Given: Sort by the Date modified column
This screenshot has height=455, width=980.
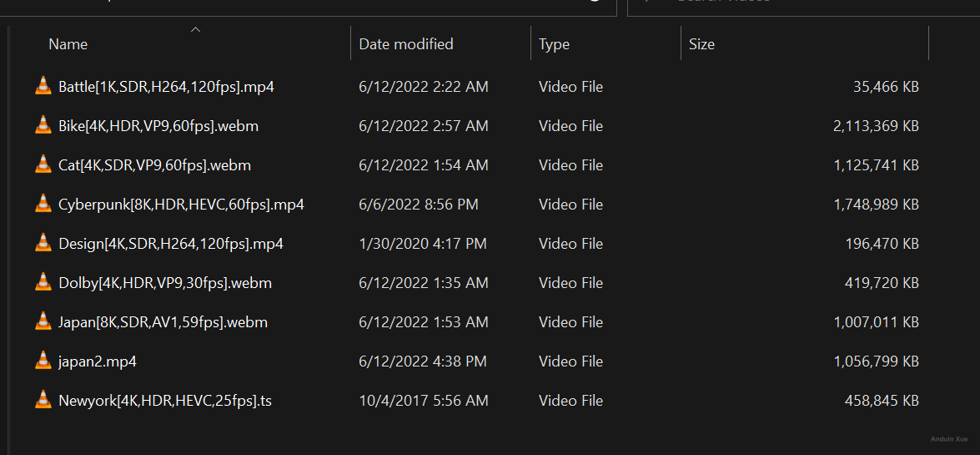Looking at the screenshot, I should pos(406,44).
